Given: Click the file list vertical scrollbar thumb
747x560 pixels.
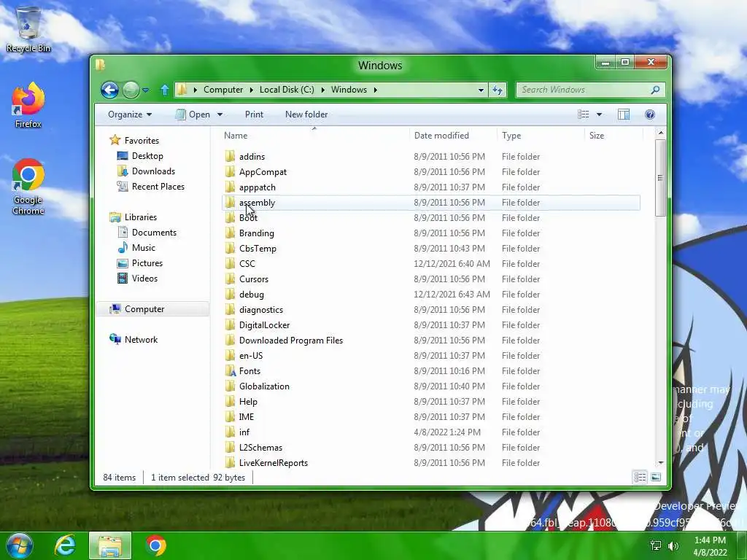Looking at the screenshot, I should point(660,178).
